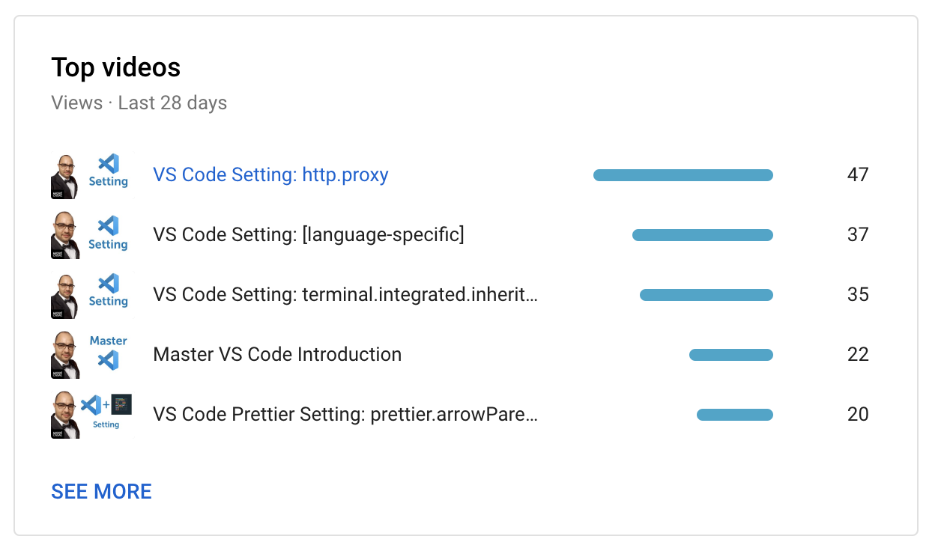Image resolution: width=944 pixels, height=560 pixels.
Task: Click the [language-specific] video thumbnail
Action: (x=90, y=234)
